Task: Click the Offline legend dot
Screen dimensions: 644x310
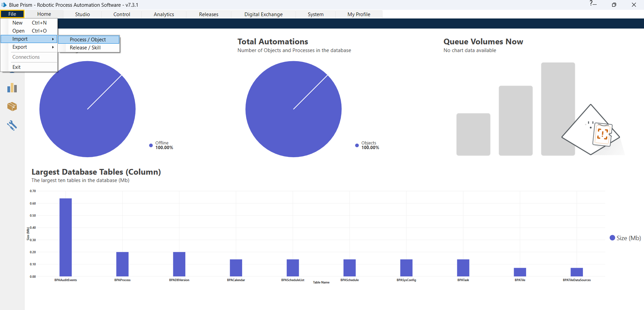Action: tap(151, 145)
